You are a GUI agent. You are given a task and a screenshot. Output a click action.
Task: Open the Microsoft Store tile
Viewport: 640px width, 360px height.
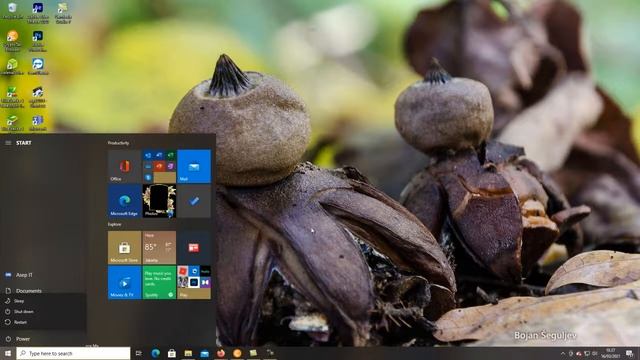[124, 247]
